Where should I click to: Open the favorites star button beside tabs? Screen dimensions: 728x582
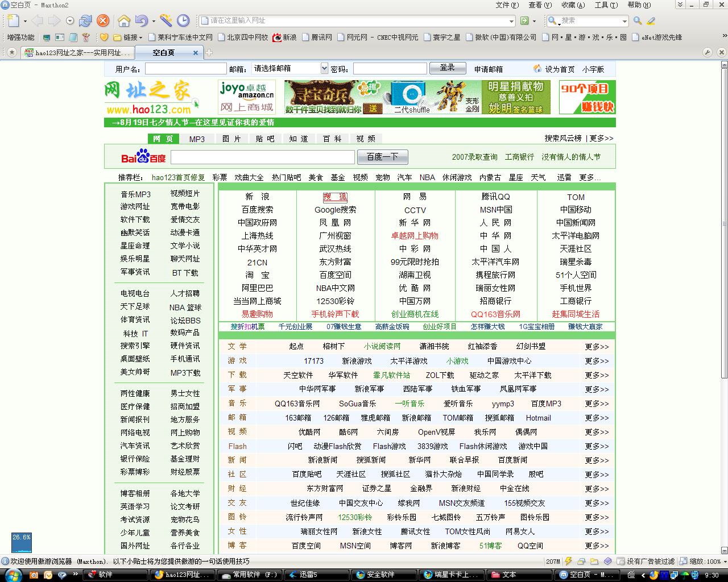click(x=11, y=52)
